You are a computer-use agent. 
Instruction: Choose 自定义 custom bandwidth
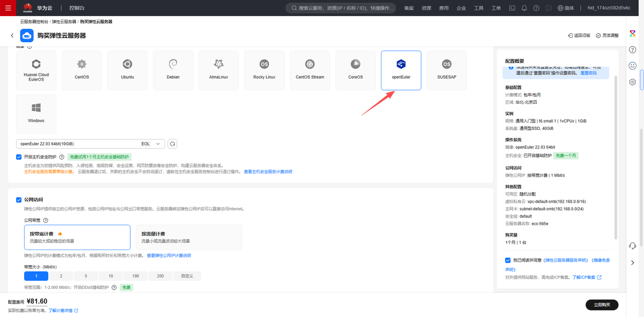(x=187, y=276)
